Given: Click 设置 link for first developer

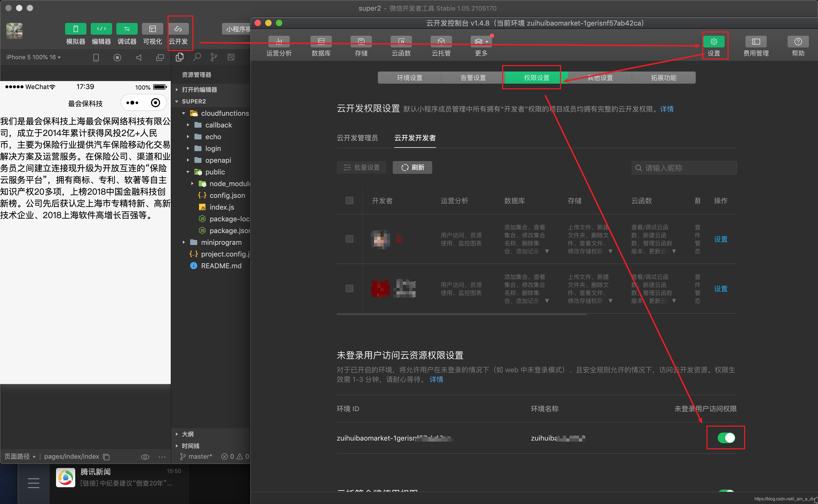Looking at the screenshot, I should tap(720, 239).
